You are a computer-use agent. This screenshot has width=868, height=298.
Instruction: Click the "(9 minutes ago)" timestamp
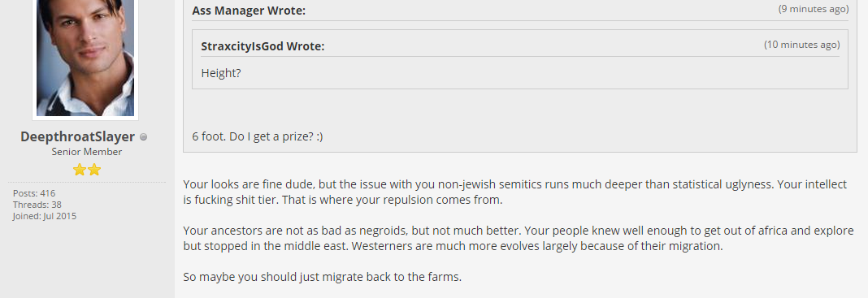tap(813, 9)
